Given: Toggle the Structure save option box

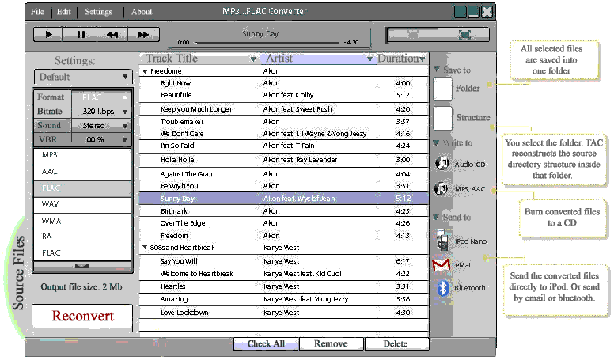Looking at the screenshot, I should [x=443, y=118].
